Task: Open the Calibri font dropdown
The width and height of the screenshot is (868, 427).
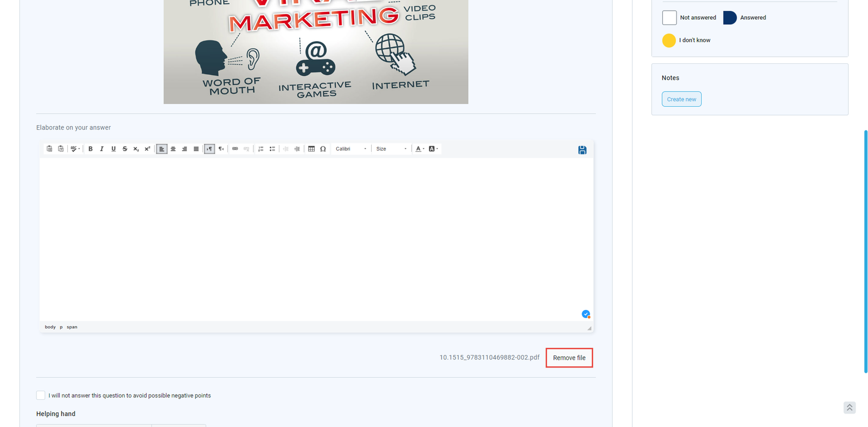Action: (x=350, y=149)
